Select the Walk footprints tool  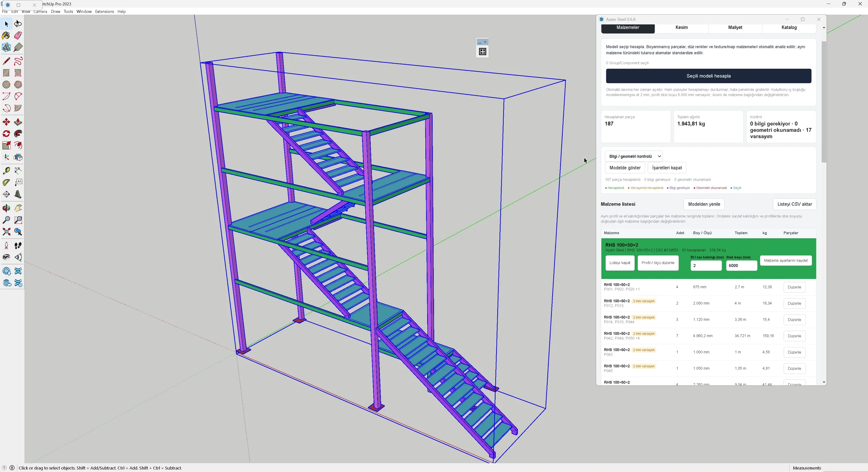coord(18,246)
